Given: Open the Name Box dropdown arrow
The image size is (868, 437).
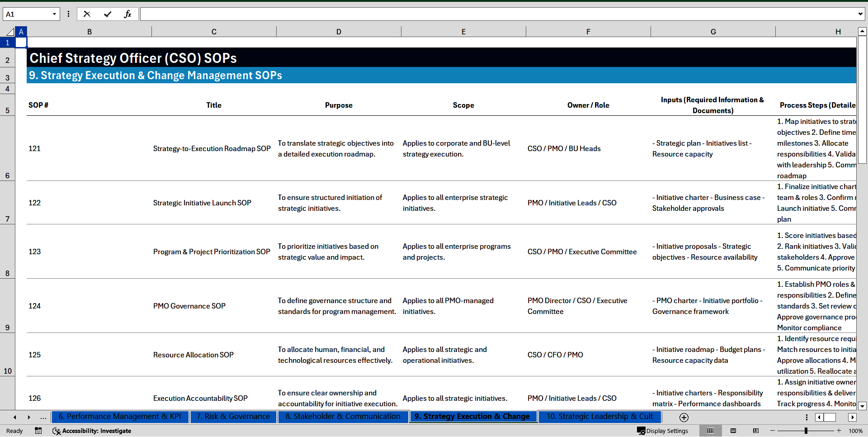Looking at the screenshot, I should click(x=54, y=14).
